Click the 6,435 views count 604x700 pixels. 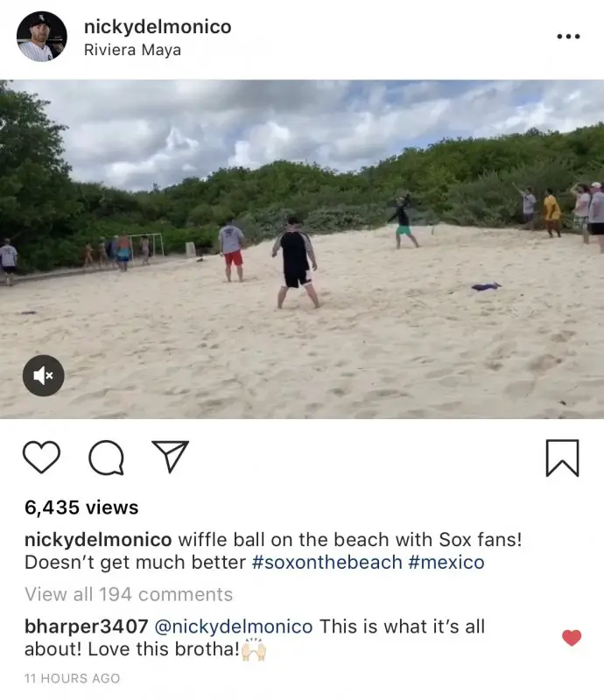(81, 507)
